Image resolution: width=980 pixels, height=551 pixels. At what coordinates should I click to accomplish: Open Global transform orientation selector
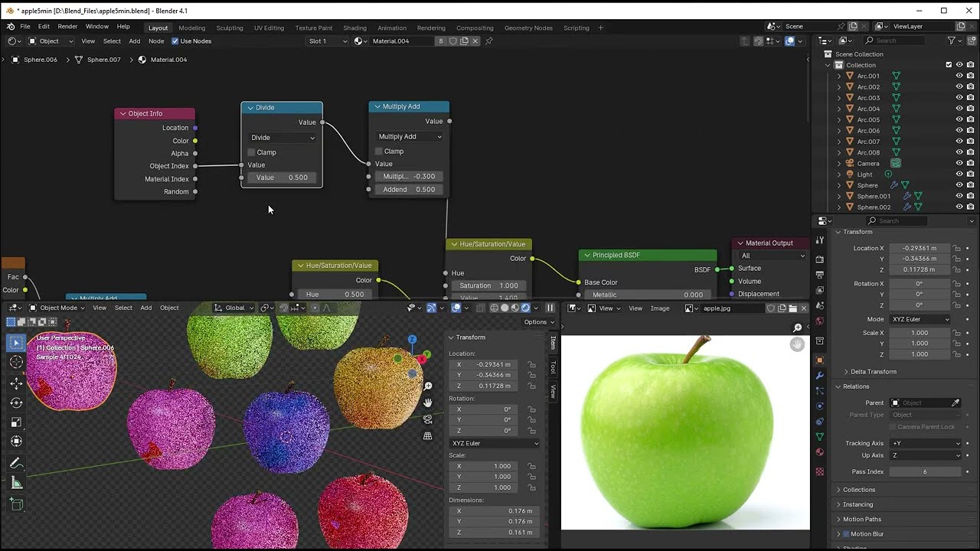point(234,308)
